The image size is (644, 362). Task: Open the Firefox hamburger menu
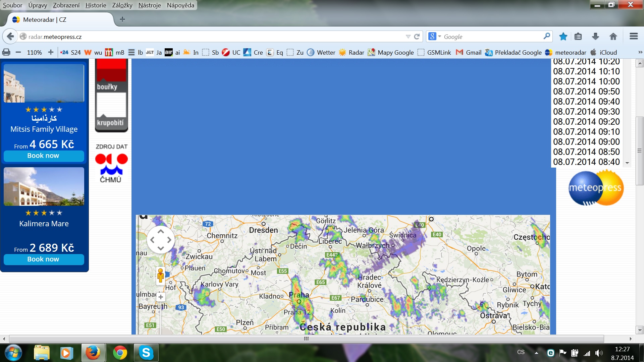click(x=634, y=36)
